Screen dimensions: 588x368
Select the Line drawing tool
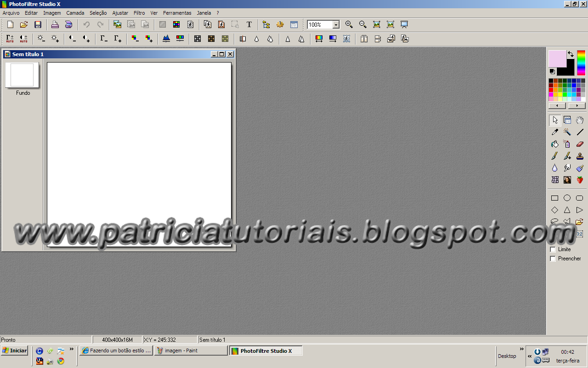579,132
